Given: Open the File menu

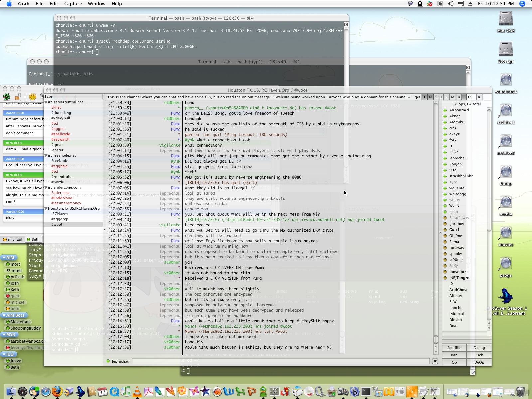Looking at the screenshot, I should point(39,4).
